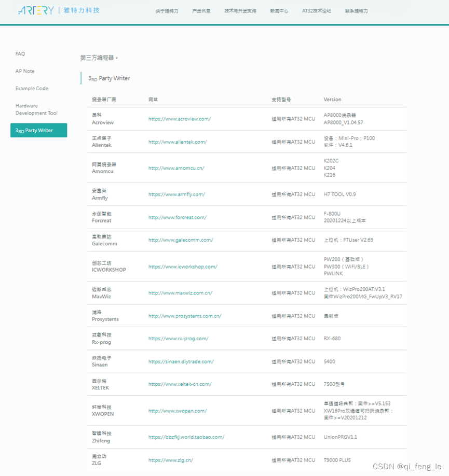Open the icworkshop.com link

183,267
